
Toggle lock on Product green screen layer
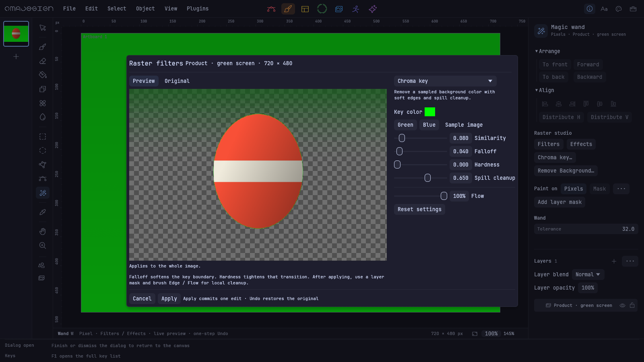[632, 305]
